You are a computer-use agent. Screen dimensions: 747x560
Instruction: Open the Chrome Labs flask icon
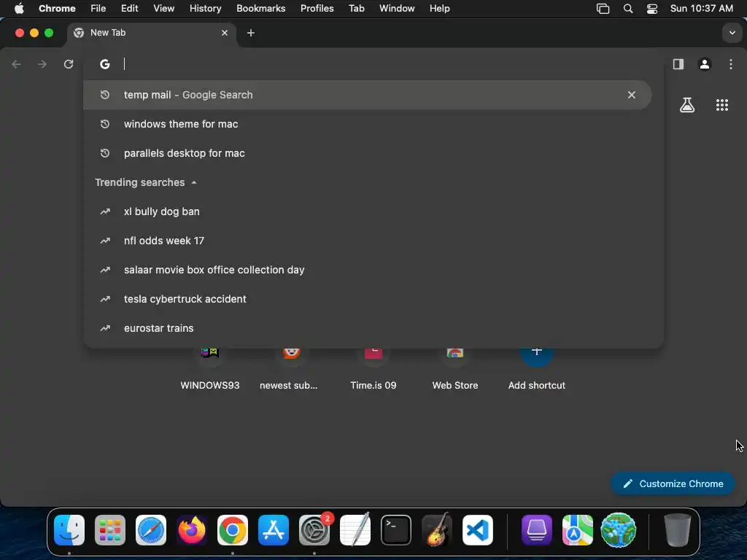[x=687, y=105]
